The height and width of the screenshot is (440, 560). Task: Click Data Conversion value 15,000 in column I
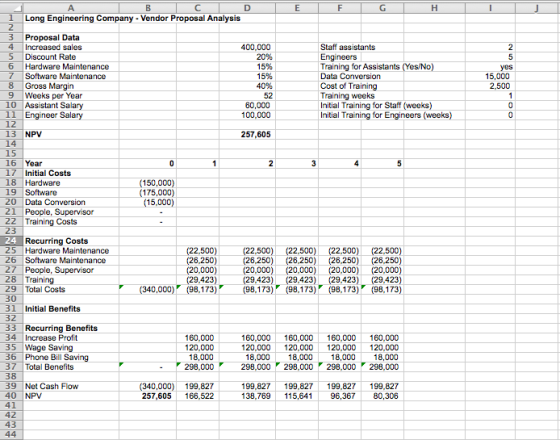(497, 76)
